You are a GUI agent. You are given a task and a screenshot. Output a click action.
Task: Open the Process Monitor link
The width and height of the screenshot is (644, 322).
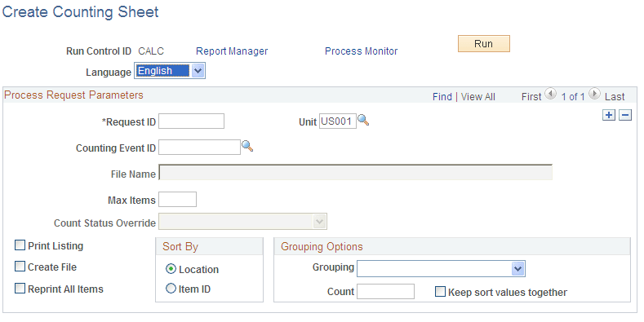coord(362,51)
